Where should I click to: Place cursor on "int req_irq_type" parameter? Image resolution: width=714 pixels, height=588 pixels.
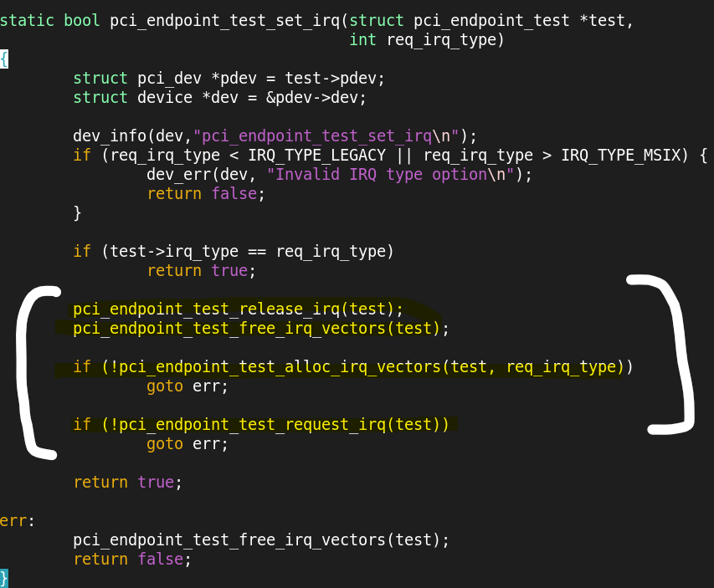tap(426, 40)
